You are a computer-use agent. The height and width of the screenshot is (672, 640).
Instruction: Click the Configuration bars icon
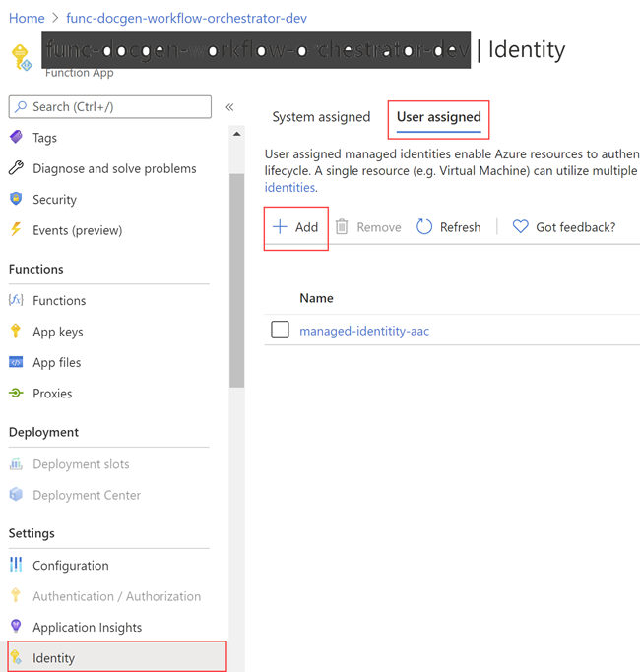click(x=16, y=565)
